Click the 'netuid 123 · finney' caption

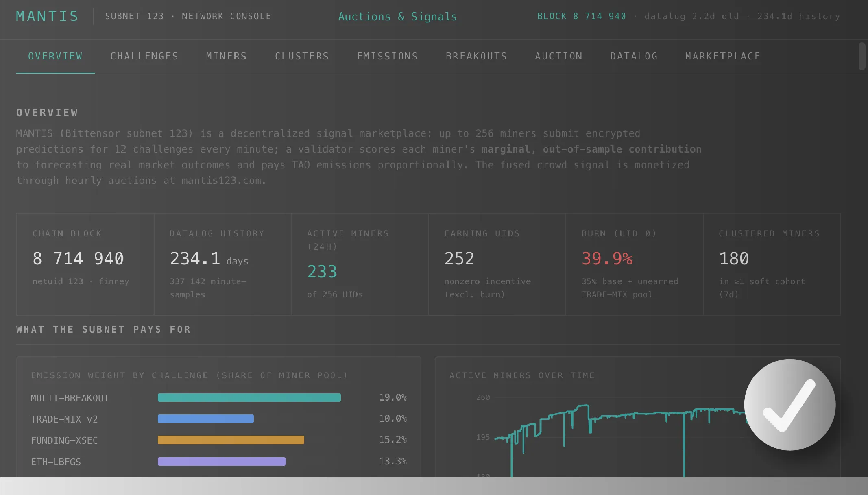coord(81,281)
